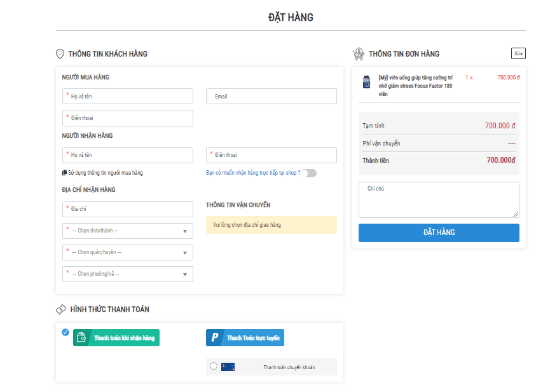
Task: Focus the Ghi chú notes text area
Action: click(439, 199)
